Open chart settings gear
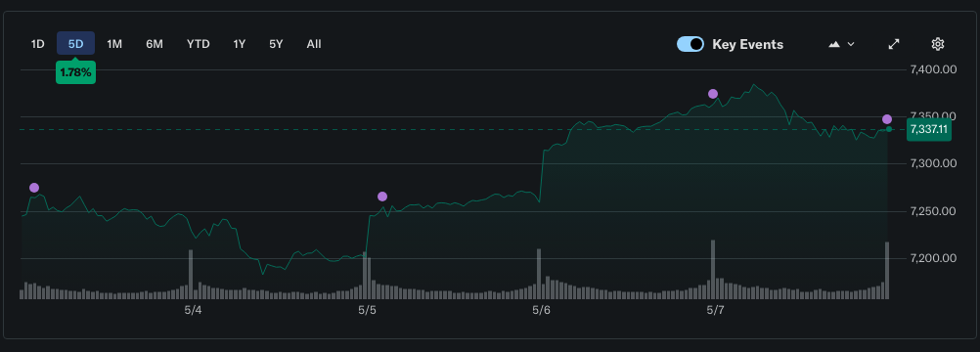980x352 pixels. [x=937, y=44]
